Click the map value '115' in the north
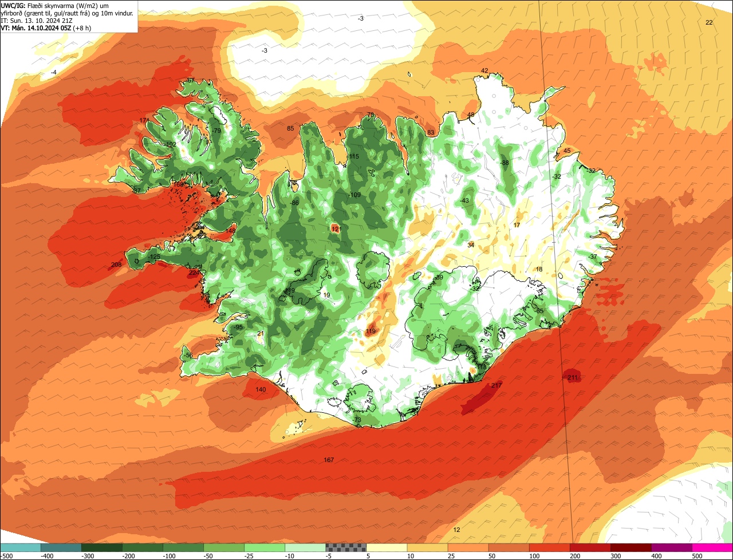The height and width of the screenshot is (560, 733). (354, 156)
